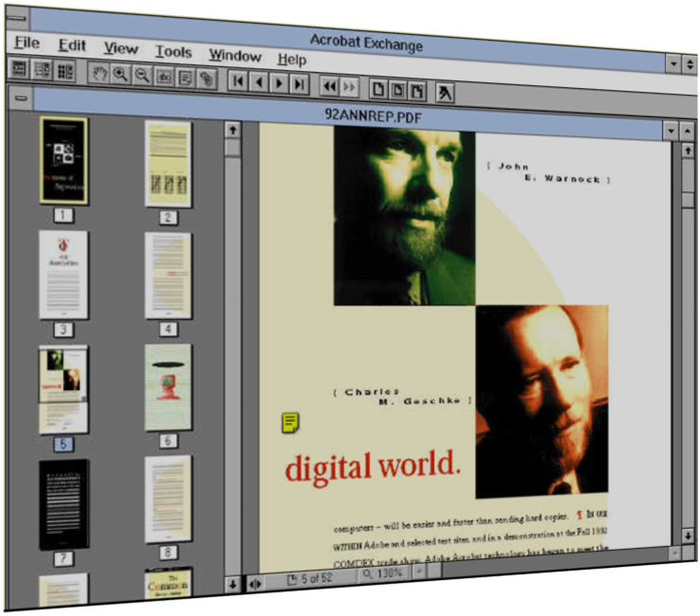Go to the last page button
The image size is (700, 616).
coord(299,84)
